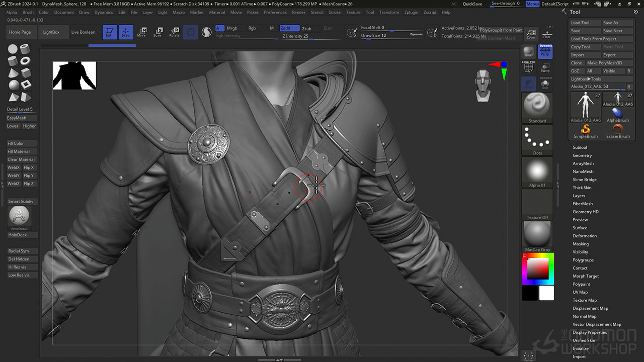Click the Make PolyMesh3D button
Viewport: 644px width, 362px height.
[x=605, y=63]
